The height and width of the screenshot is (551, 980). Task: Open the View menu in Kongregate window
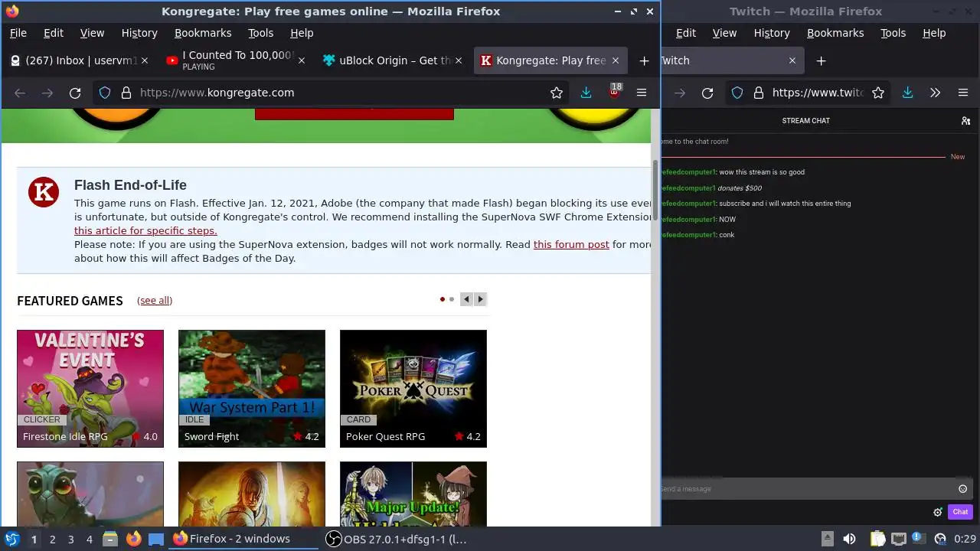tap(92, 33)
